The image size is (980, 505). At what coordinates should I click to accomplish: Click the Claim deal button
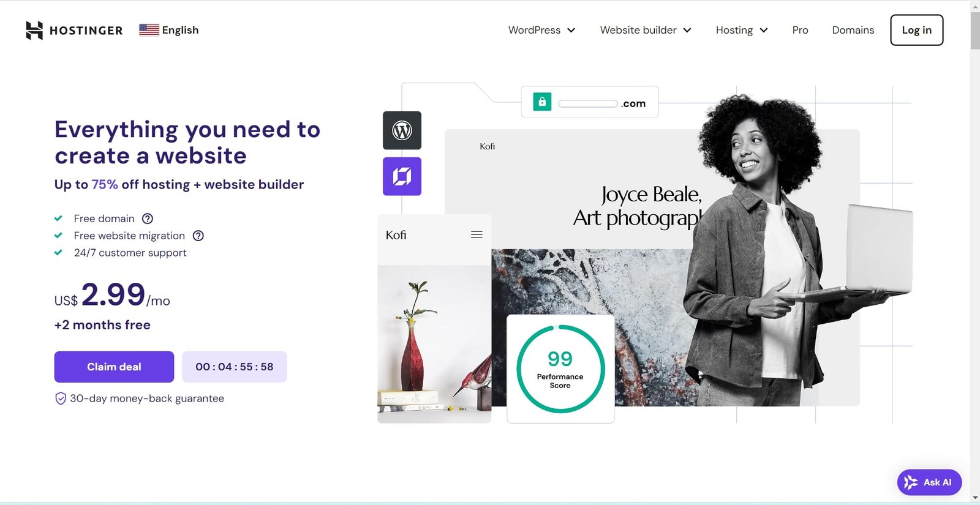(114, 367)
